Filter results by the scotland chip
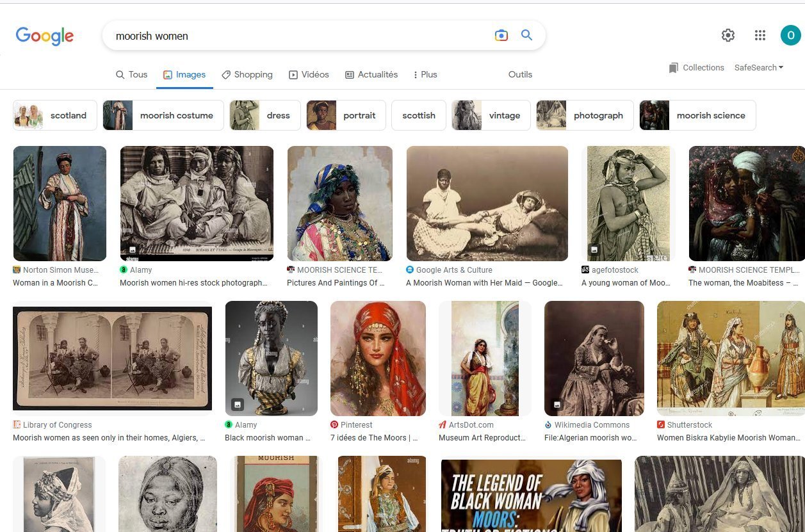This screenshot has height=532, width=805. click(55, 115)
